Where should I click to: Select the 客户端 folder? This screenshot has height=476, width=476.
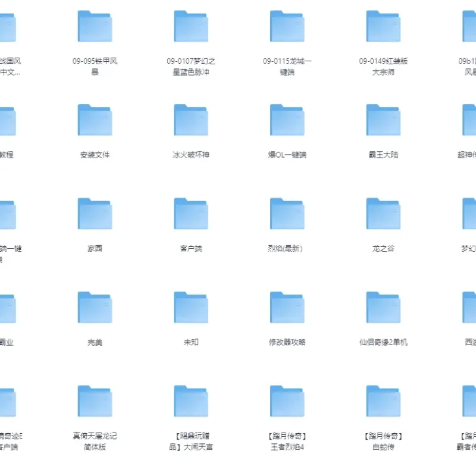click(x=191, y=214)
